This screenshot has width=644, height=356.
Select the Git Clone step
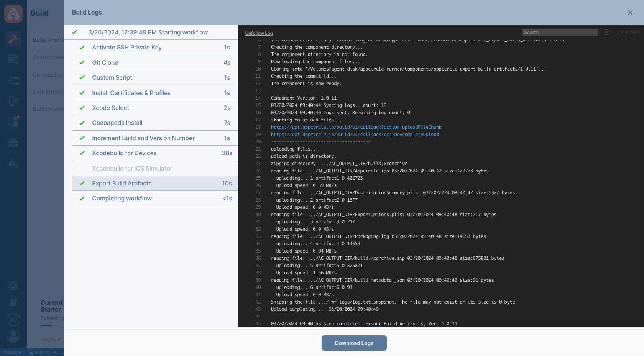(x=155, y=62)
